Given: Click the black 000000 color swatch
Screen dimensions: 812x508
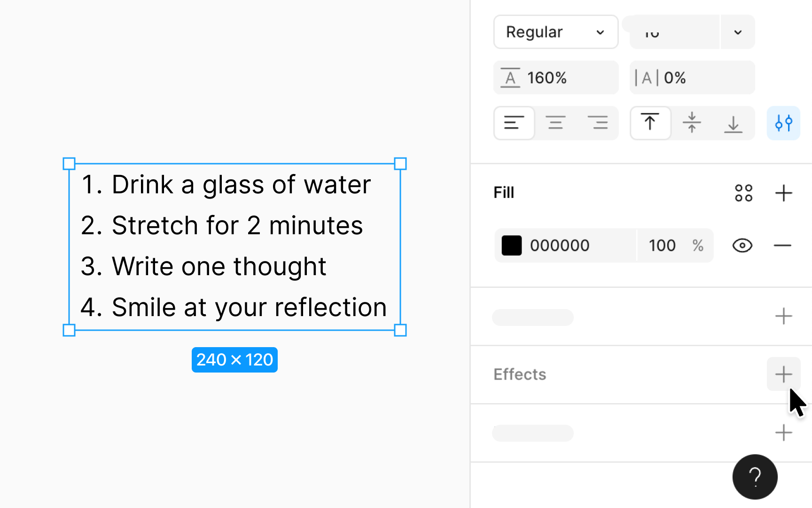Looking at the screenshot, I should pyautogui.click(x=511, y=245).
